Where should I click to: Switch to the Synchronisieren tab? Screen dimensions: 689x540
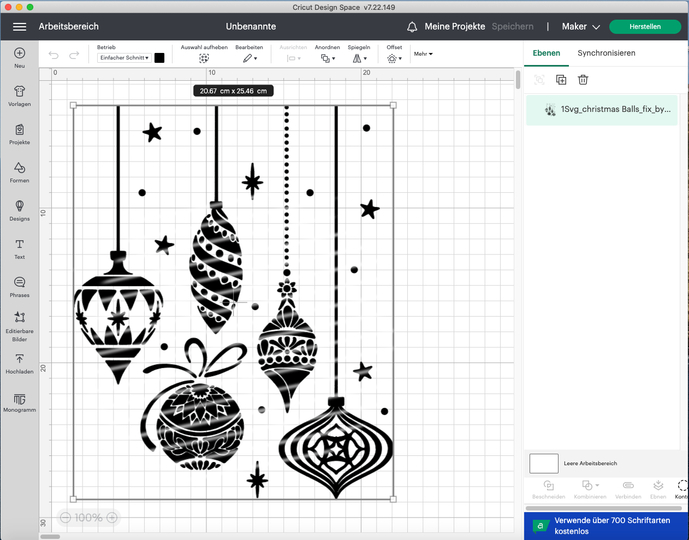(x=606, y=52)
